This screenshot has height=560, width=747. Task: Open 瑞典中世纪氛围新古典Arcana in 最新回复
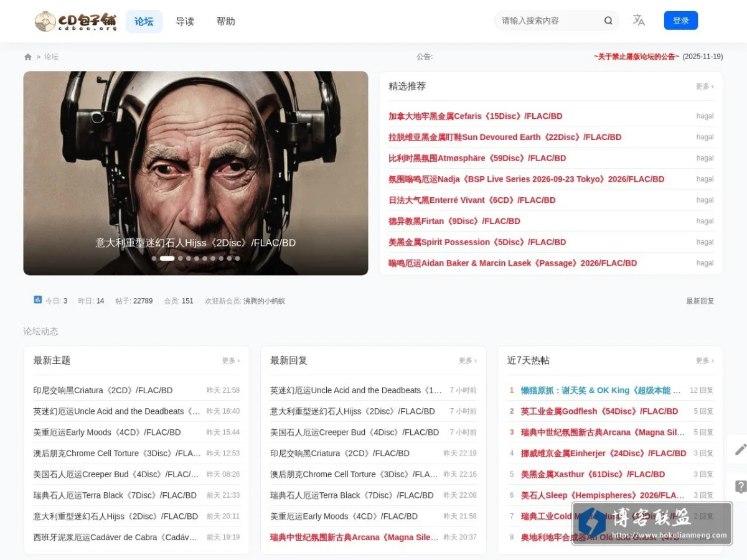354,537
